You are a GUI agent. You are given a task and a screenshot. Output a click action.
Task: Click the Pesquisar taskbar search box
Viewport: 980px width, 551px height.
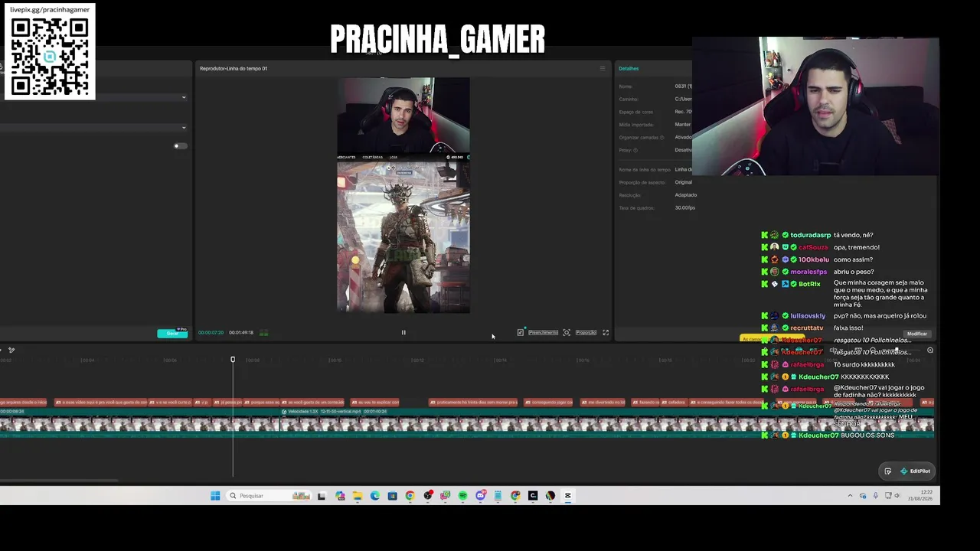coord(269,496)
